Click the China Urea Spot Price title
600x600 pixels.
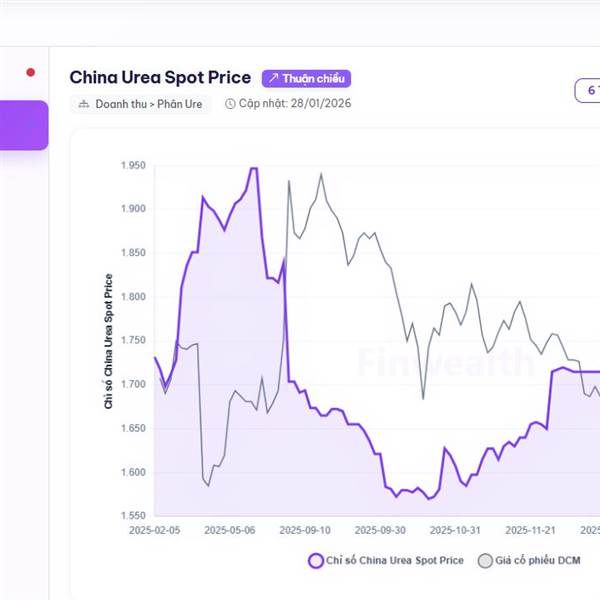[x=160, y=78]
